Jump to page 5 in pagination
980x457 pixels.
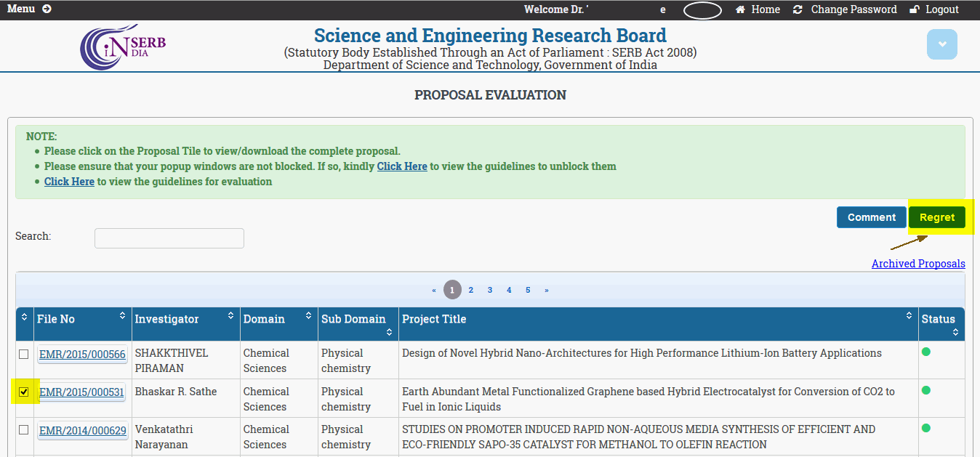pyautogui.click(x=527, y=290)
